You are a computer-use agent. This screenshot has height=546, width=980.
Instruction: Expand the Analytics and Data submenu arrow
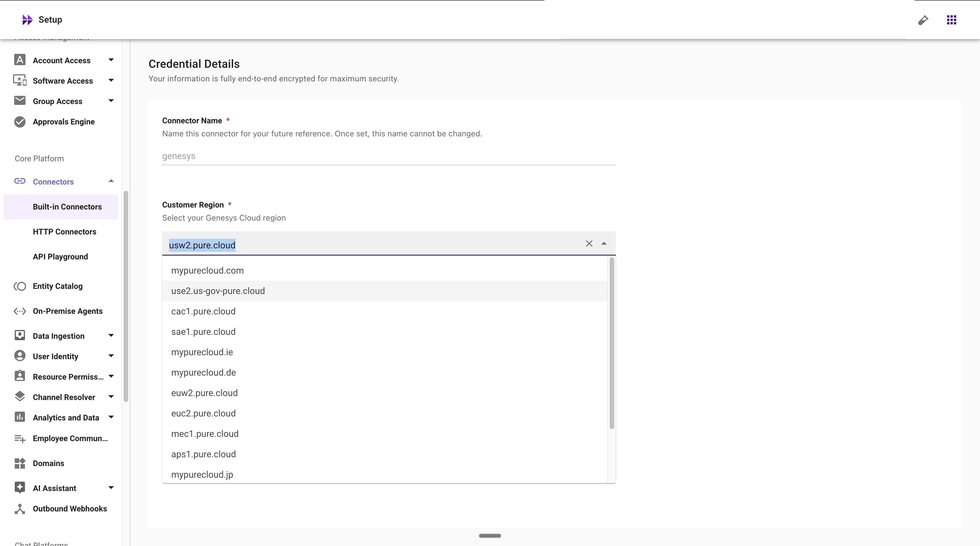click(x=111, y=417)
